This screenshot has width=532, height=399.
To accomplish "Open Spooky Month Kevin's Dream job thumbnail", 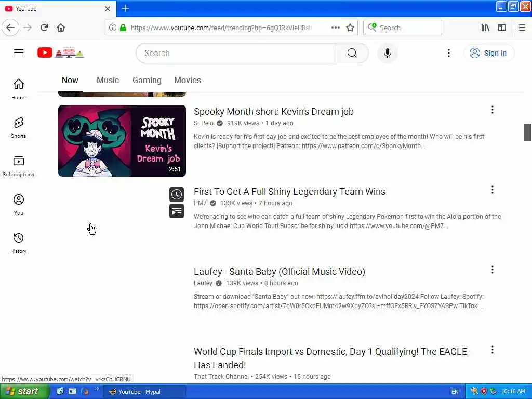I will pyautogui.click(x=122, y=140).
